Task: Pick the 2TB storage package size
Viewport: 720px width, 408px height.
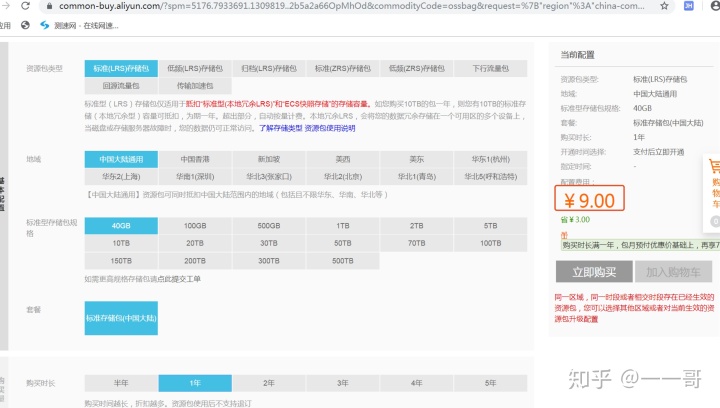Action: tap(416, 226)
